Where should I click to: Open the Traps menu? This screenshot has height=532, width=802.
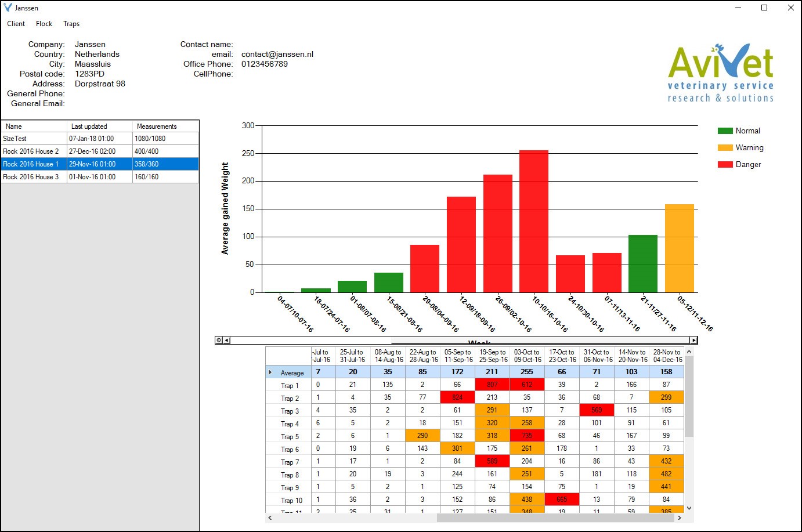pyautogui.click(x=71, y=24)
